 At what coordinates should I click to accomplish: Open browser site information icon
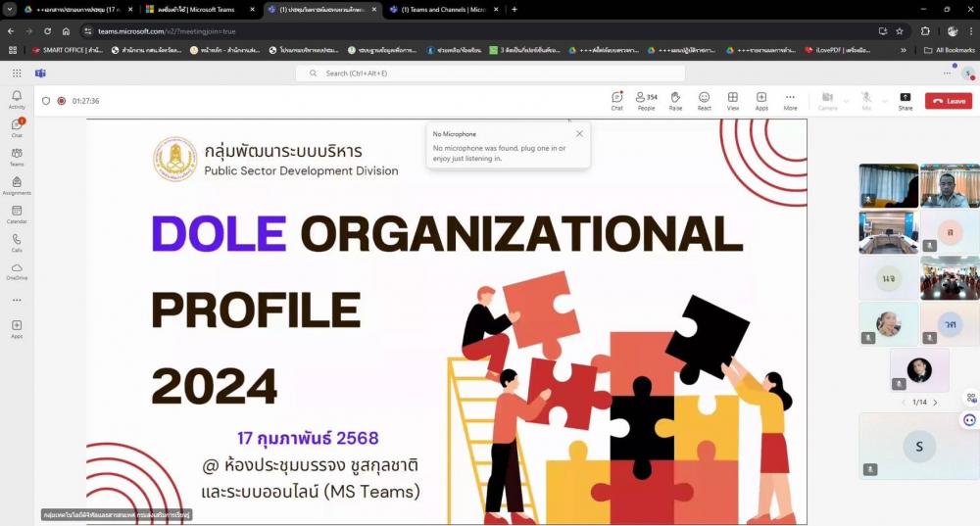88,31
